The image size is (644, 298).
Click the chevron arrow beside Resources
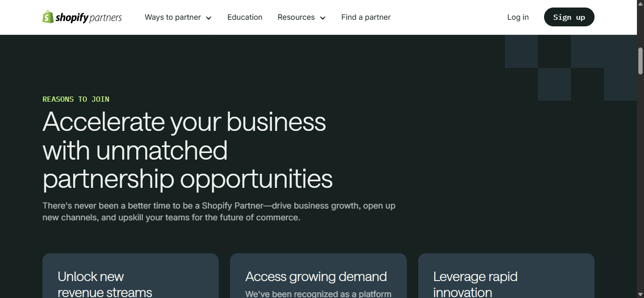coord(323,18)
